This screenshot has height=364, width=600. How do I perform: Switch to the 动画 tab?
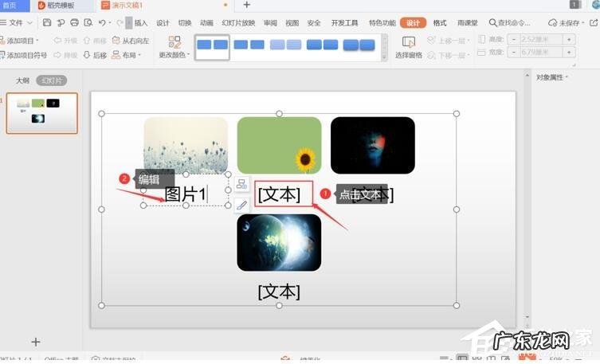206,23
